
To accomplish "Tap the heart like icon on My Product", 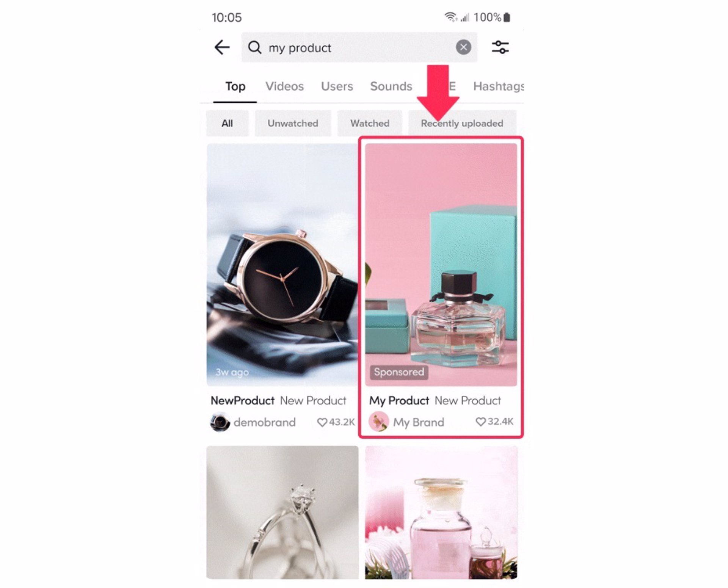I will click(x=480, y=422).
